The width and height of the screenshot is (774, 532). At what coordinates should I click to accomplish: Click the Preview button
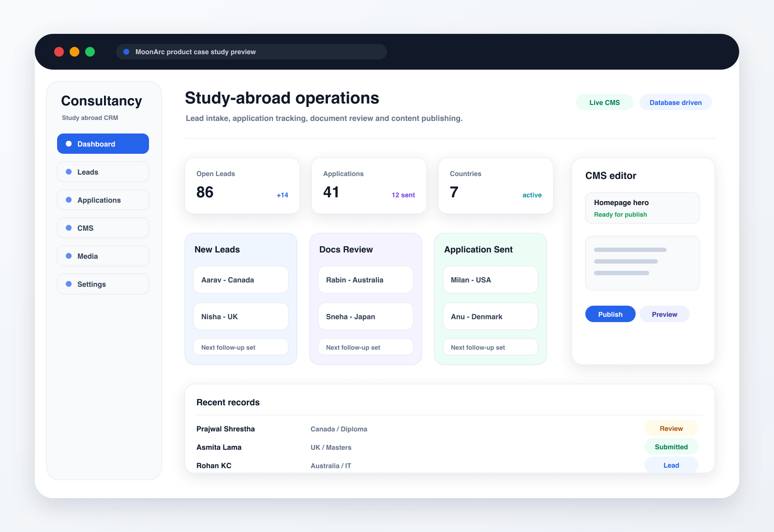pyautogui.click(x=665, y=314)
